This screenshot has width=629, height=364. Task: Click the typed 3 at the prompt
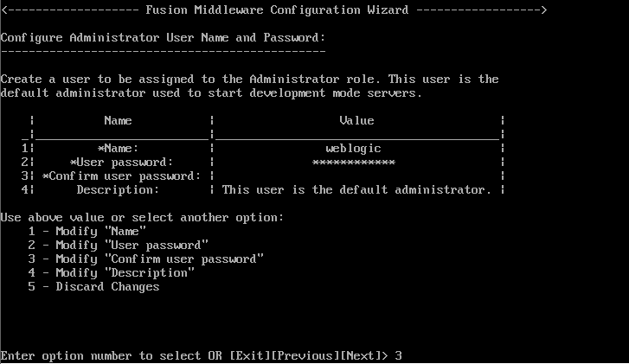398,356
